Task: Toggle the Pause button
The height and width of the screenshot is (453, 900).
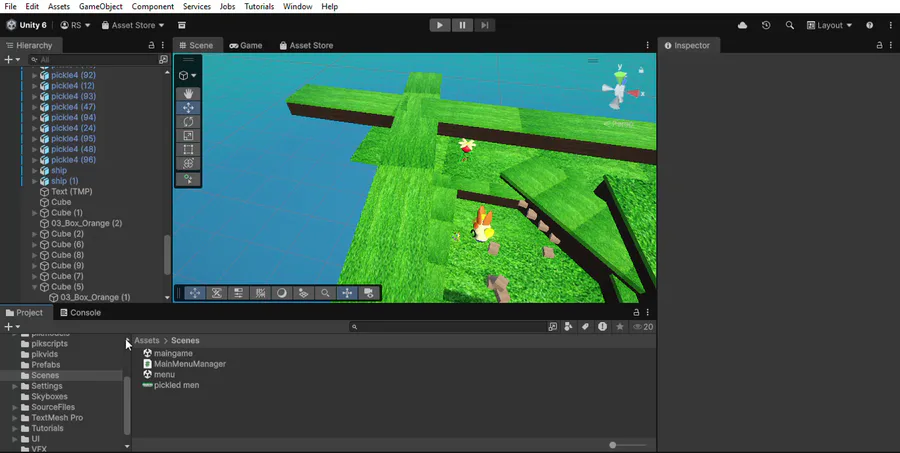Action: [462, 25]
